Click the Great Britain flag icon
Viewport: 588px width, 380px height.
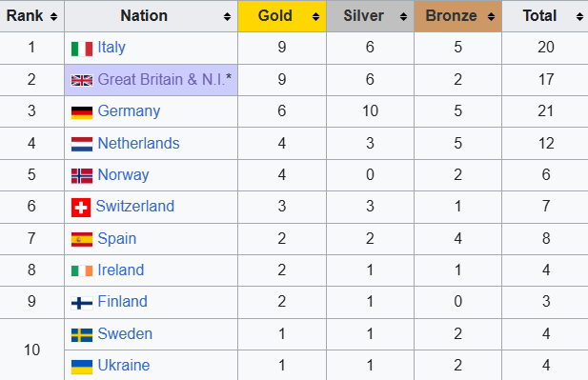pos(82,80)
